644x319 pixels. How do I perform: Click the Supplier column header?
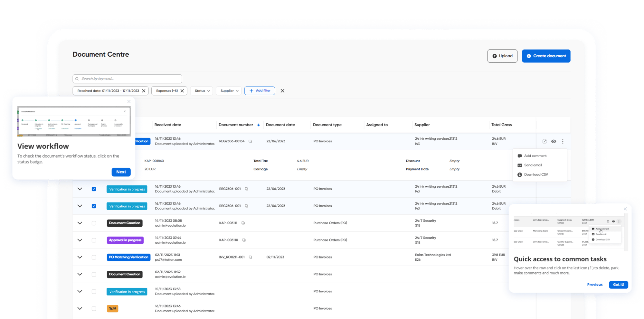pyautogui.click(x=422, y=125)
